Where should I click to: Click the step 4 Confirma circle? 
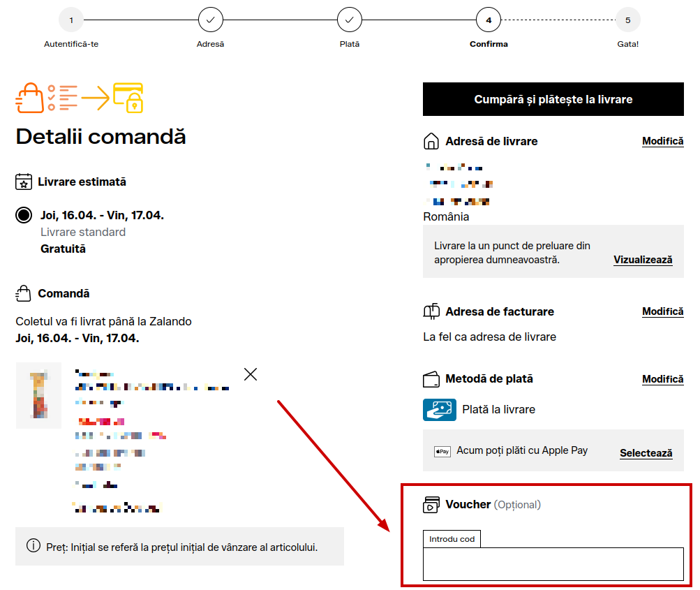click(489, 20)
